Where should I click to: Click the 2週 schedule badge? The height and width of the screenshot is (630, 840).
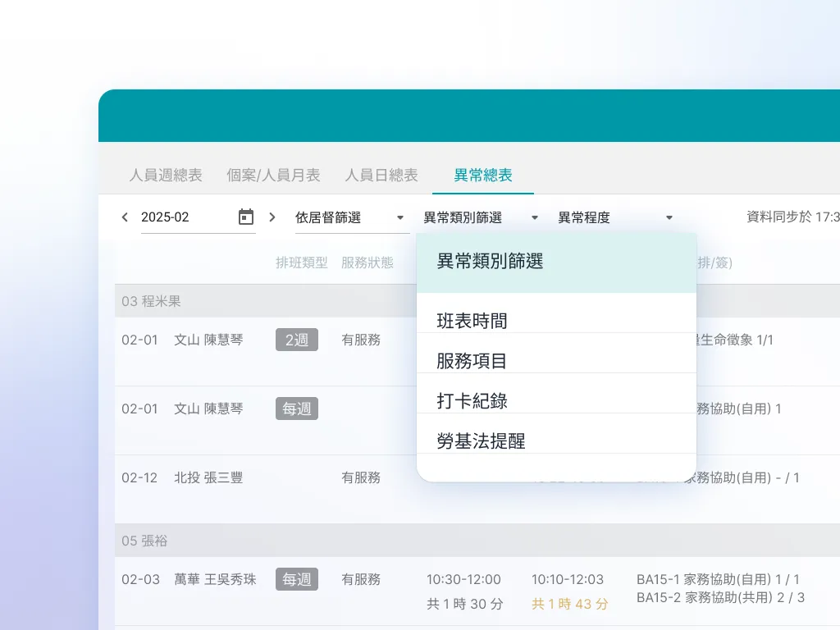pyautogui.click(x=297, y=340)
